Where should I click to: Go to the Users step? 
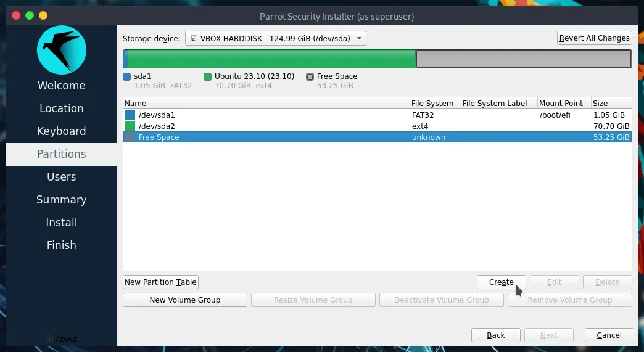click(62, 177)
